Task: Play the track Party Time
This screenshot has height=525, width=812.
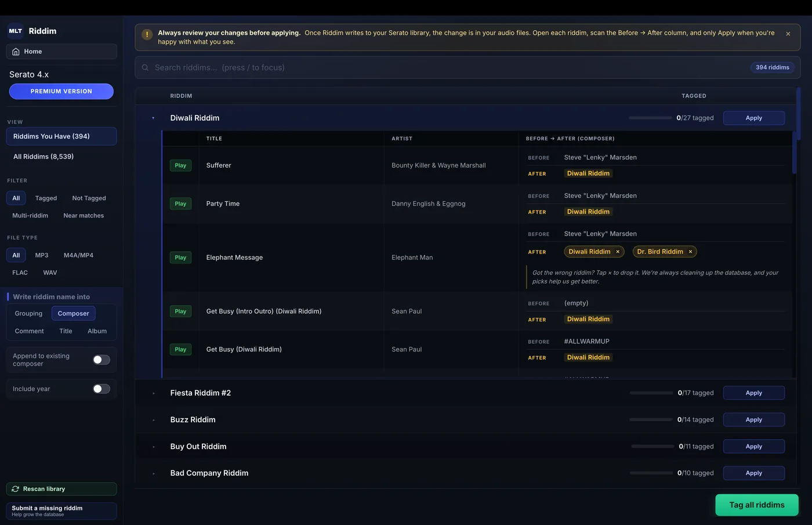Action: pyautogui.click(x=180, y=204)
